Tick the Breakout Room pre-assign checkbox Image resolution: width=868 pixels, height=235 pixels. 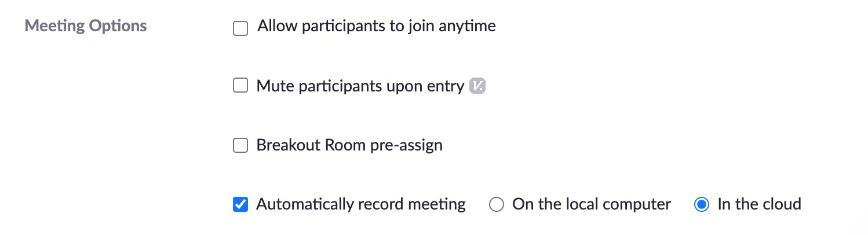[x=240, y=145]
